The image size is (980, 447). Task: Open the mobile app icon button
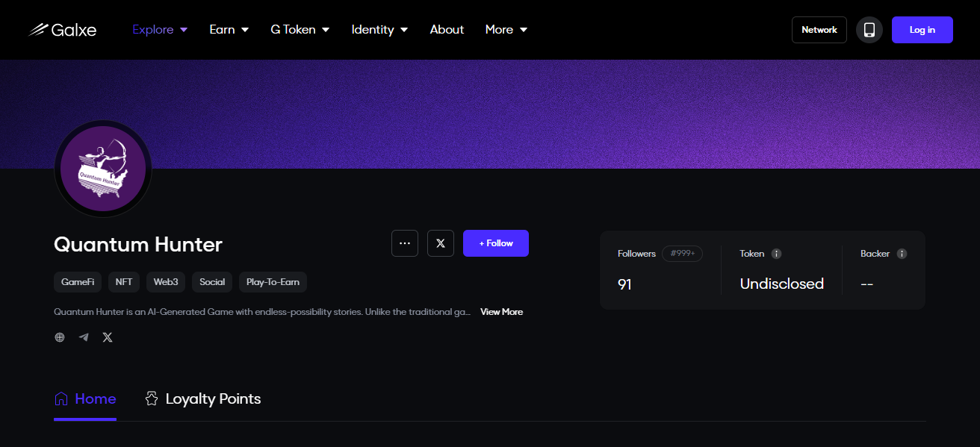pos(869,30)
